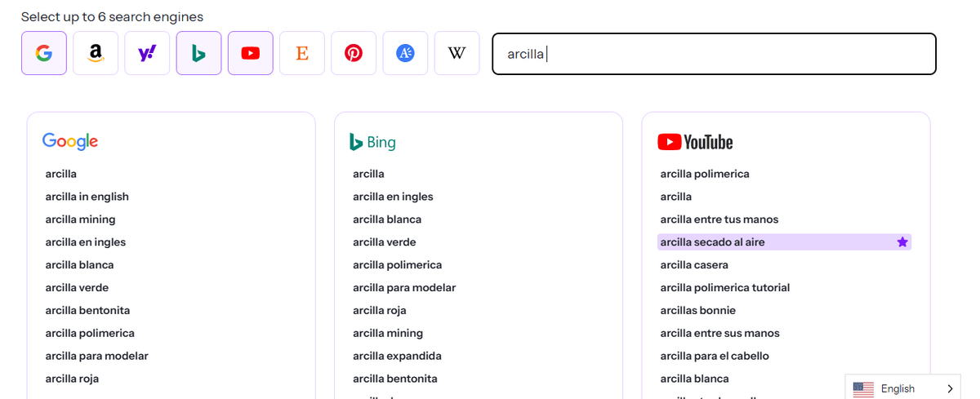The image size is (980, 399).
Task: Select Google suggestion arcilla polimerica
Action: coord(90,334)
